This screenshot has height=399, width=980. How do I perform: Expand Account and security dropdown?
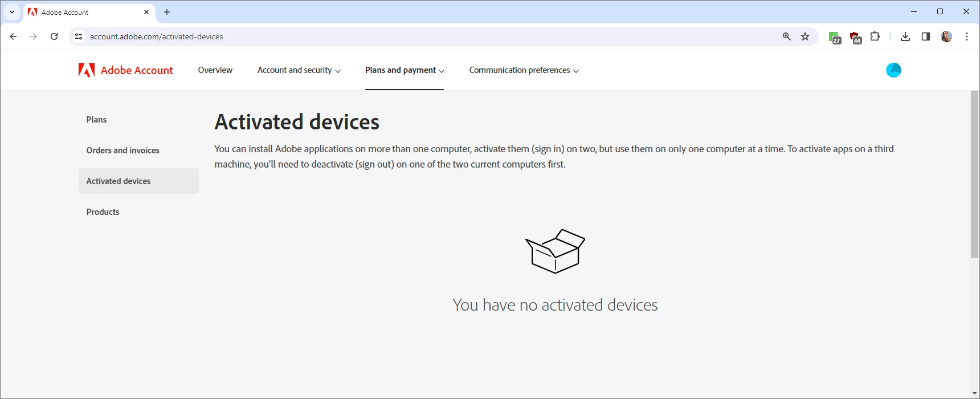(299, 70)
